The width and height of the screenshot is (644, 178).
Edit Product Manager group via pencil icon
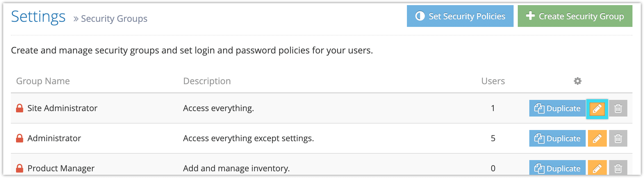(x=597, y=167)
